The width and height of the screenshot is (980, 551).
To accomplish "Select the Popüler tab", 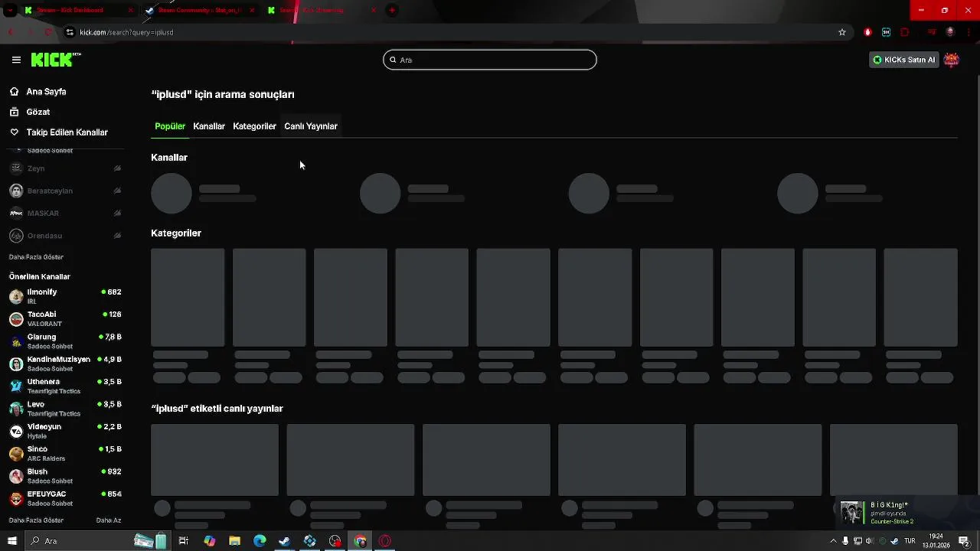I will coord(170,126).
